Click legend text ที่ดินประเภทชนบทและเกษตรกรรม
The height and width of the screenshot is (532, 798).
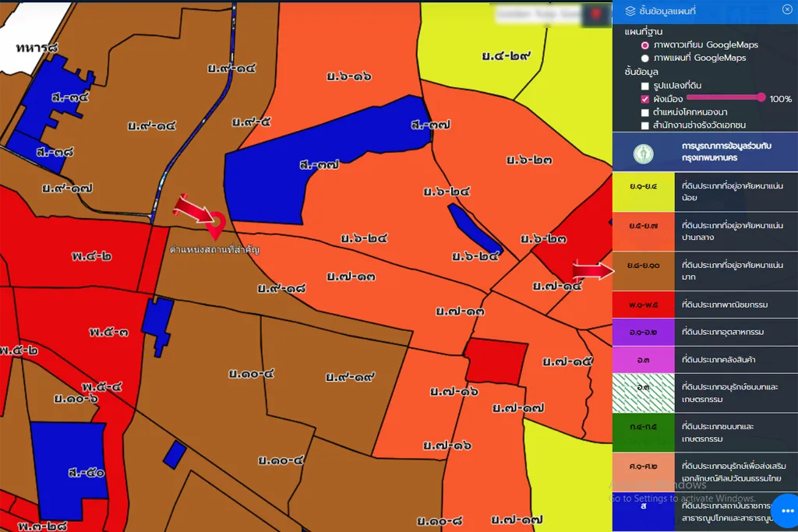click(x=718, y=432)
